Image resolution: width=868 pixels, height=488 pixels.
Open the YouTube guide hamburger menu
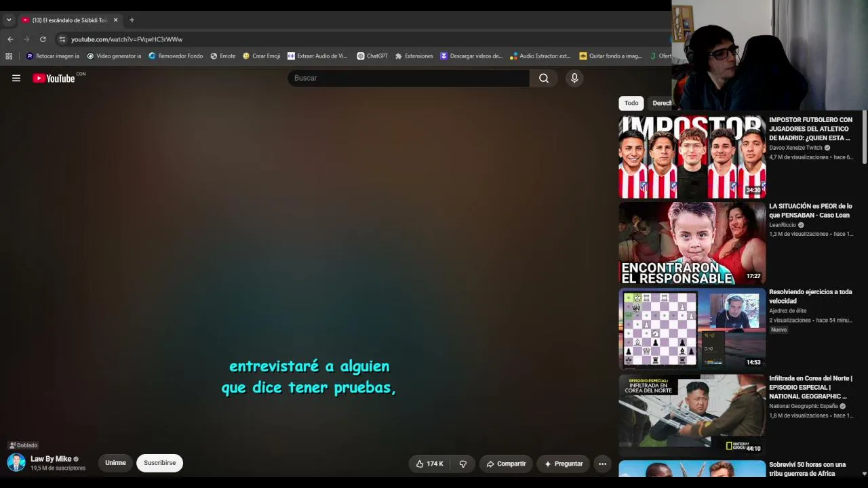[x=16, y=78]
